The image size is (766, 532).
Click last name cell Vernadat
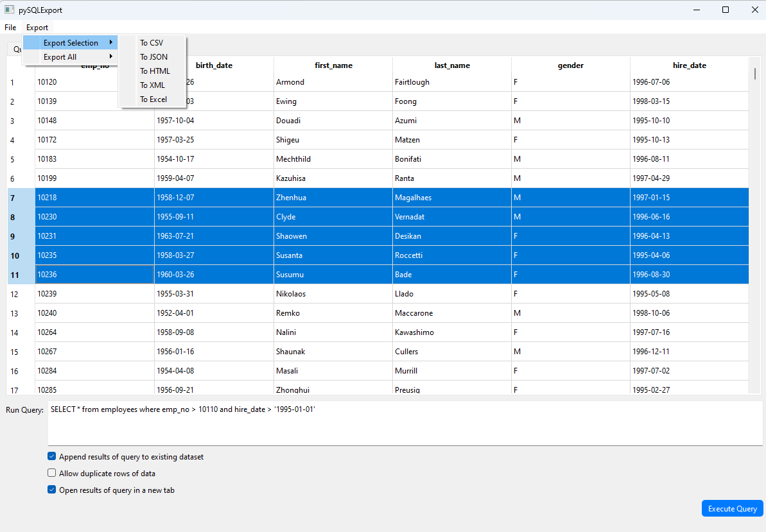click(x=452, y=217)
